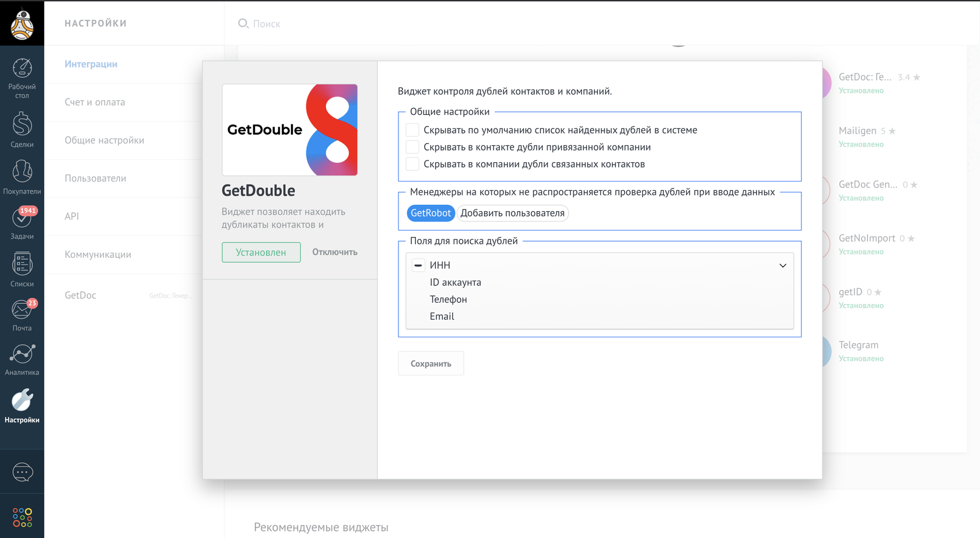Viewport: 980px width, 538px height.
Task: Open Пользователи settings section
Action: (x=96, y=178)
